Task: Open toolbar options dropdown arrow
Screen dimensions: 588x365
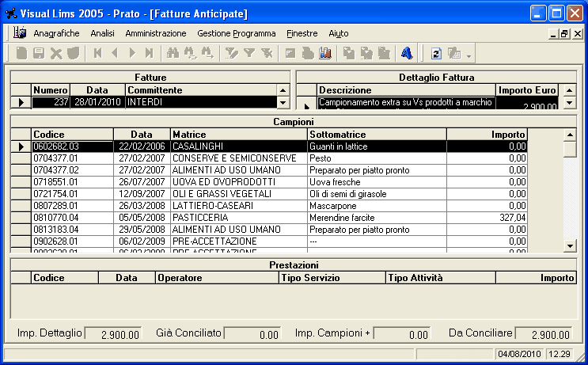Action: click(469, 56)
